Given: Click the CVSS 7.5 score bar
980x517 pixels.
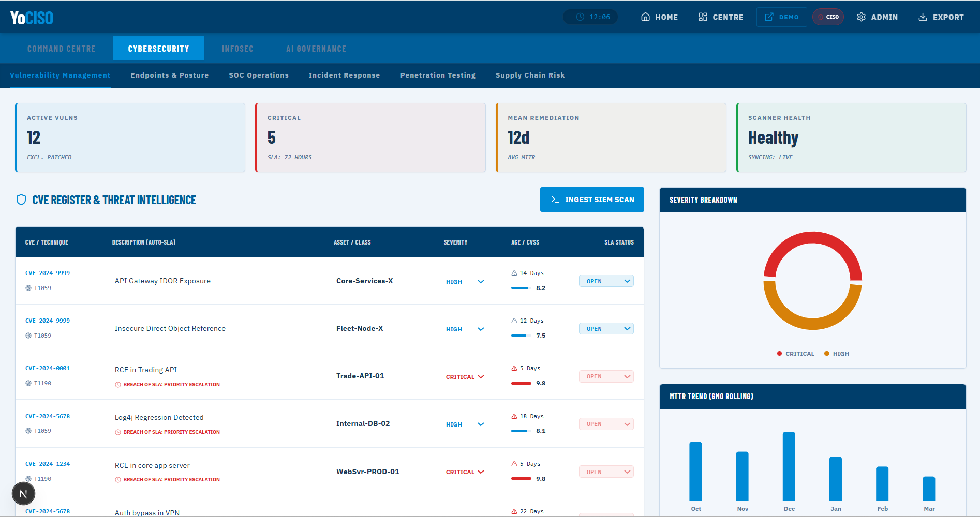Looking at the screenshot, I should pyautogui.click(x=521, y=336).
